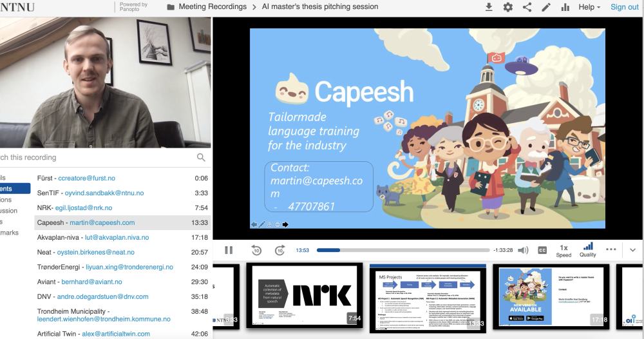Image resolution: width=644 pixels, height=339 pixels.
Task: Toggle closed captions
Action: (542, 250)
